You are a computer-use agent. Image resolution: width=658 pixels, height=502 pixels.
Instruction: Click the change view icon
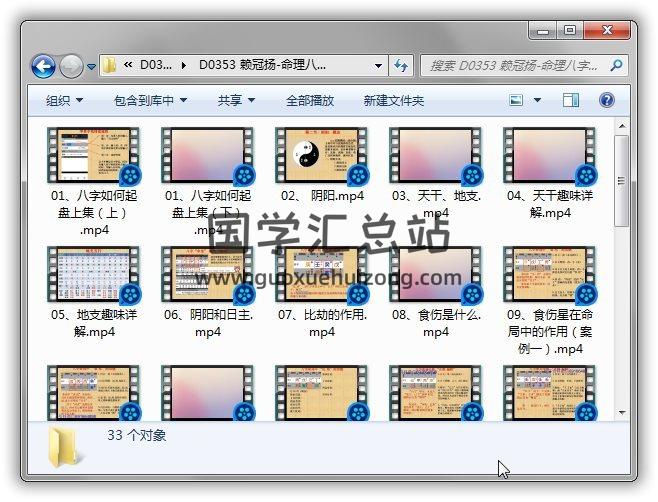click(517, 100)
